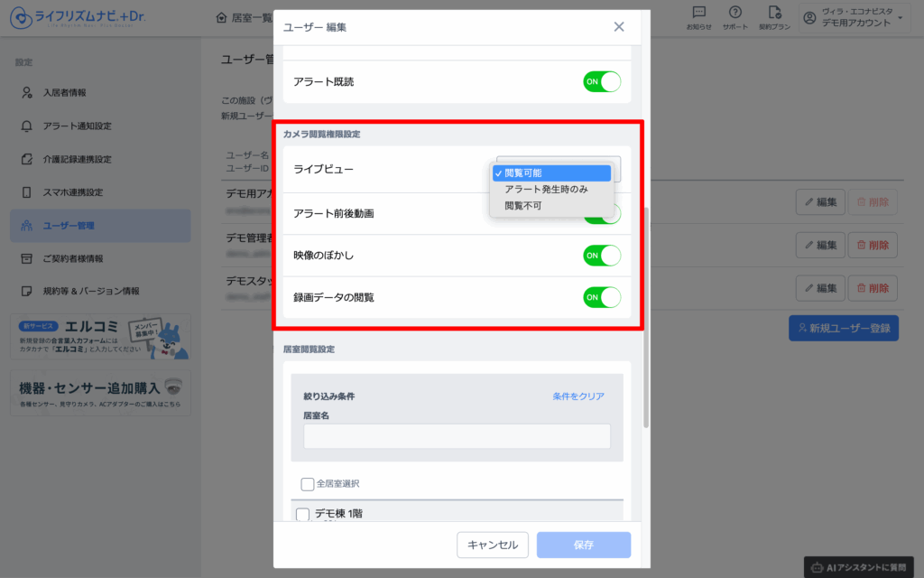The width and height of the screenshot is (924, 578).
Task: Expand the デモ用アカウント account dropdown
Action: 855,18
